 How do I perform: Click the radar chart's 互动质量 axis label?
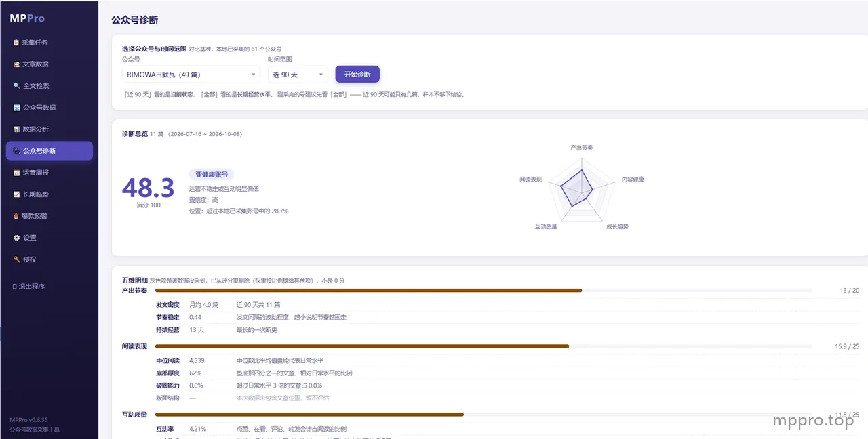tap(546, 226)
